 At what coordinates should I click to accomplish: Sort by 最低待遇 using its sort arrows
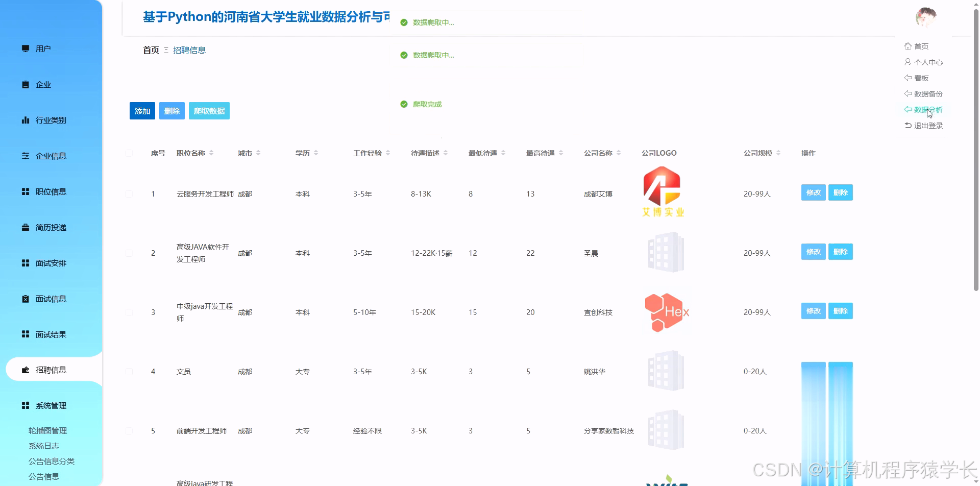(503, 153)
